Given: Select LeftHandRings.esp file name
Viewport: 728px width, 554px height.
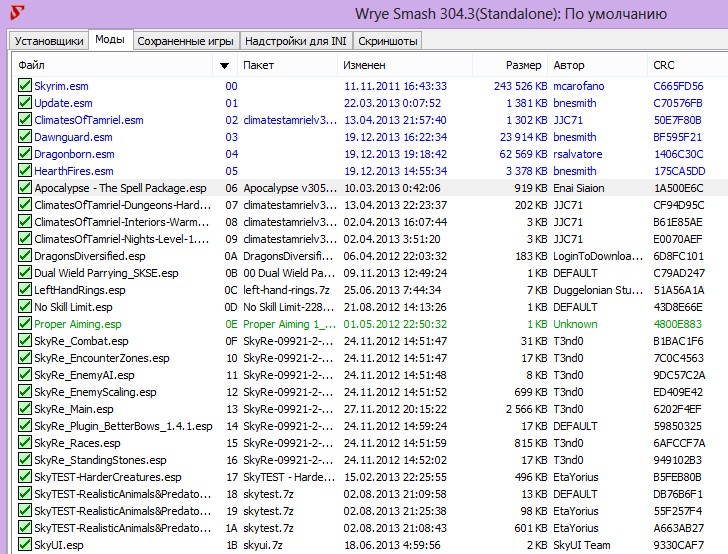Looking at the screenshot, I should click(80, 290).
